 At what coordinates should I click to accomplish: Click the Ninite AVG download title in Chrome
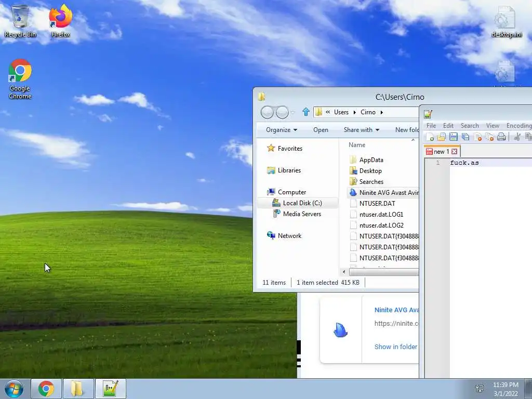396,310
